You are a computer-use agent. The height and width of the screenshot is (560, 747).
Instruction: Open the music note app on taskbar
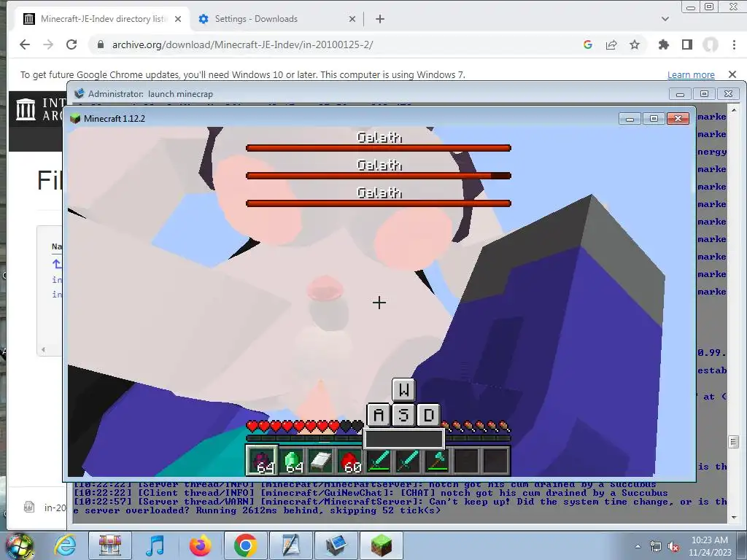pyautogui.click(x=155, y=545)
